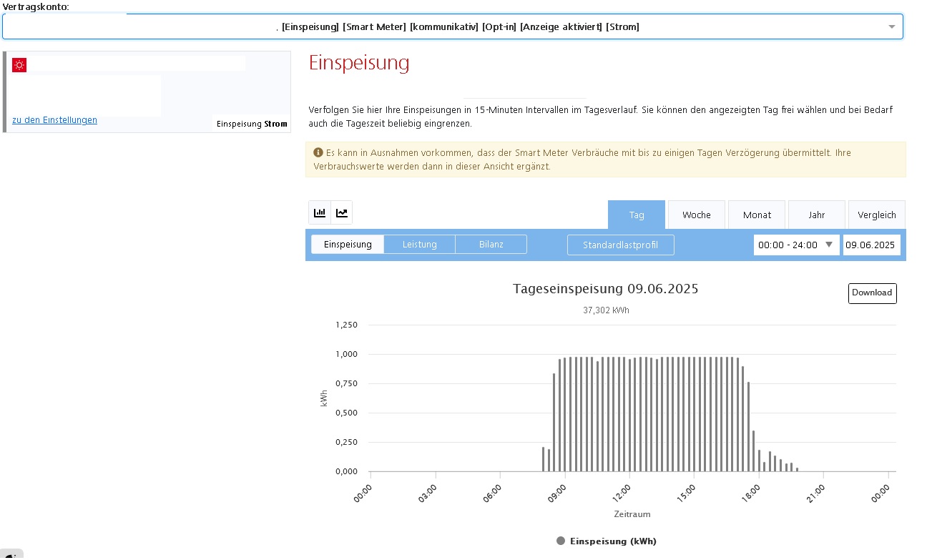Select the Bilanz view toggle
Viewport: 932px width, 560px height.
tap(491, 245)
